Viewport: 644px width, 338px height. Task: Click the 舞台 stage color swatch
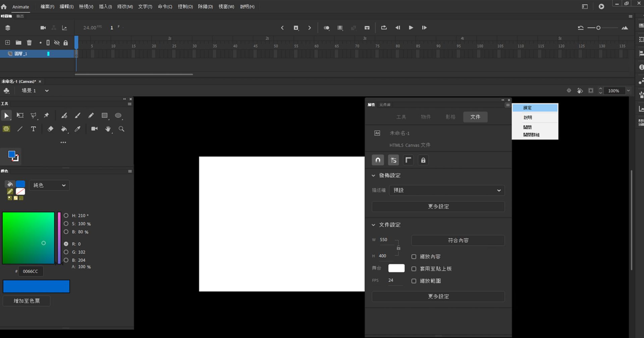tap(396, 268)
